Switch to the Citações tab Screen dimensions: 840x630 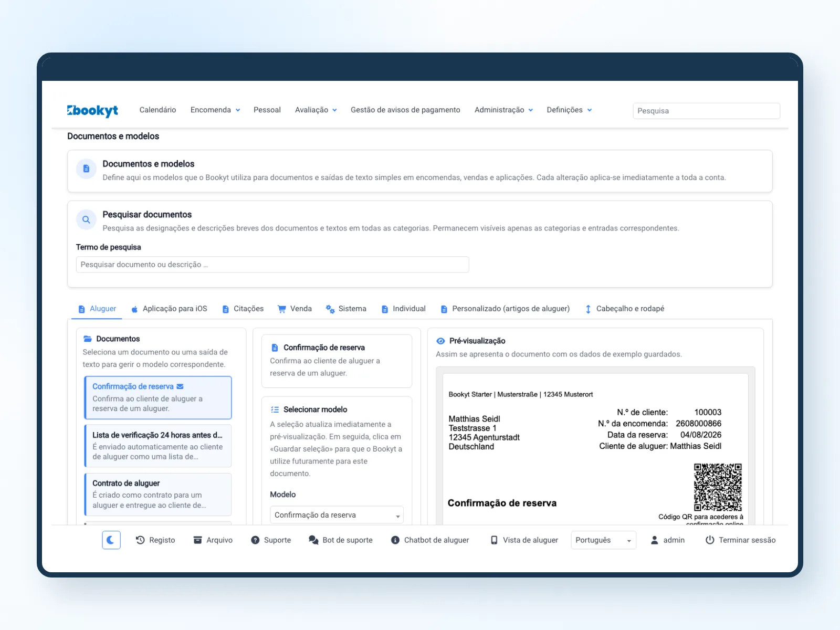point(243,309)
